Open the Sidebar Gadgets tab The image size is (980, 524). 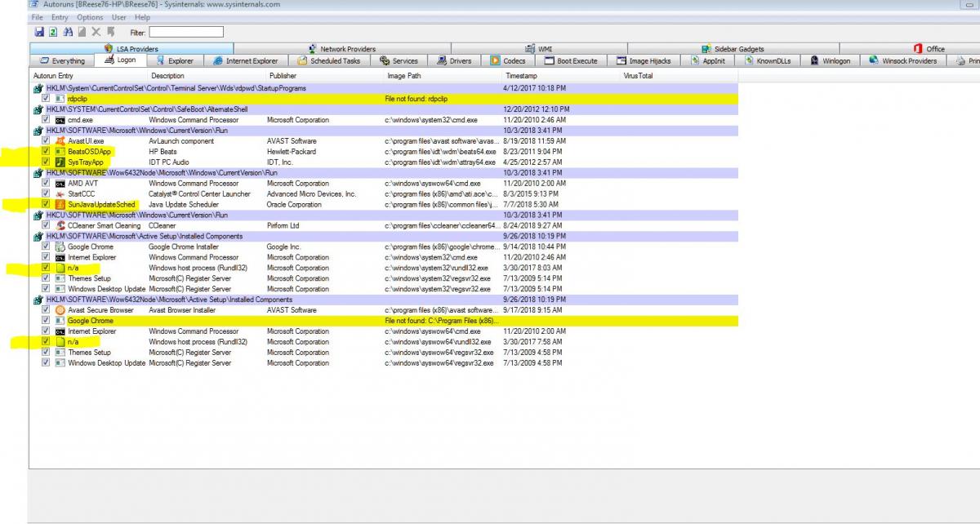click(x=733, y=49)
